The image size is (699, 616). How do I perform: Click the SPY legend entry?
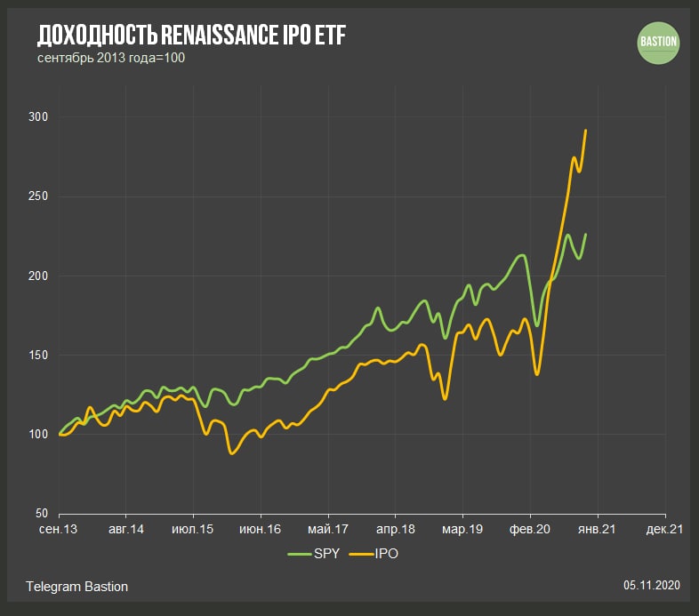(x=314, y=554)
